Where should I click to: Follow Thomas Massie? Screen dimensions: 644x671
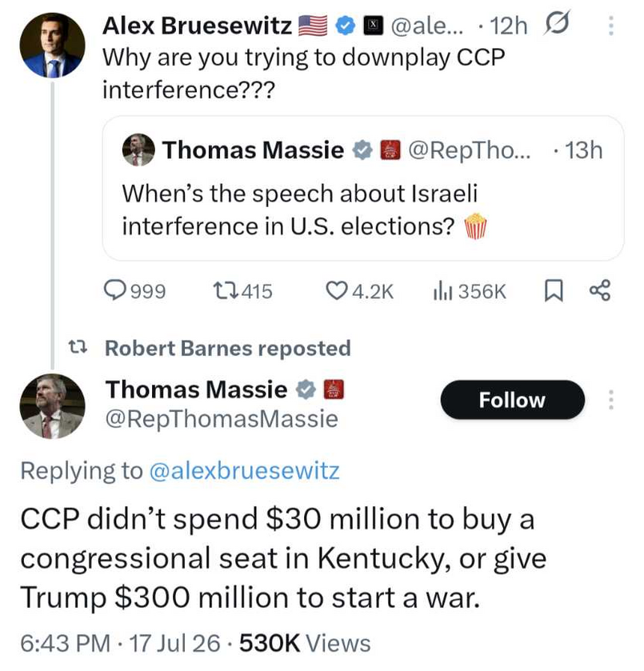512,400
